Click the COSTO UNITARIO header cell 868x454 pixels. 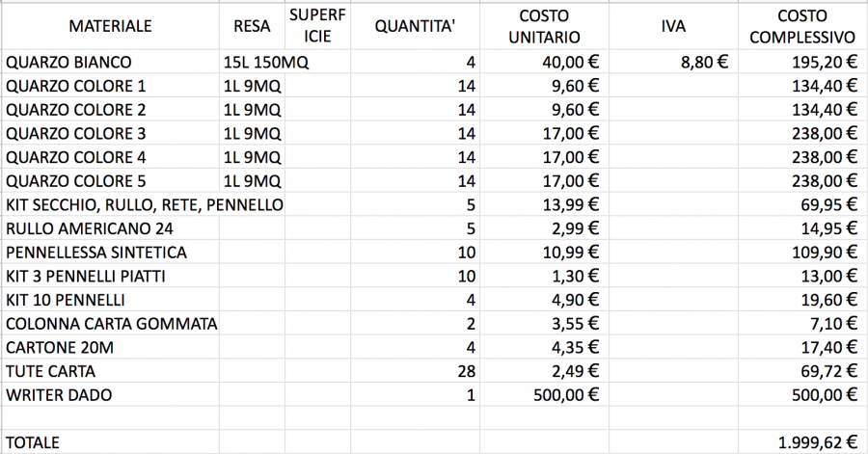click(544, 26)
